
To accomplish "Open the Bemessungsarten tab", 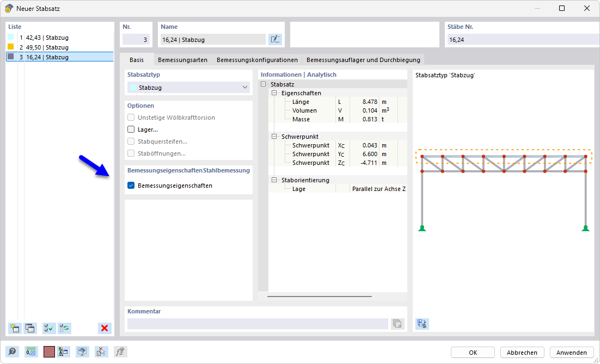I will (182, 60).
